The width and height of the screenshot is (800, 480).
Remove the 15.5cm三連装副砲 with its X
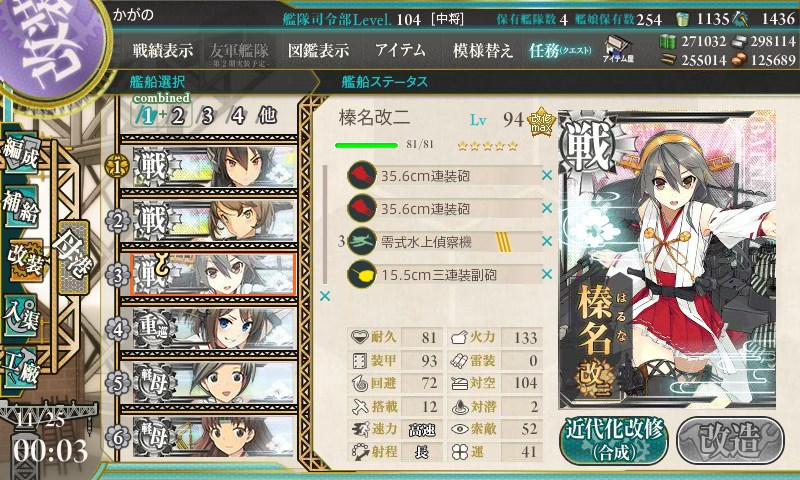coord(546,274)
